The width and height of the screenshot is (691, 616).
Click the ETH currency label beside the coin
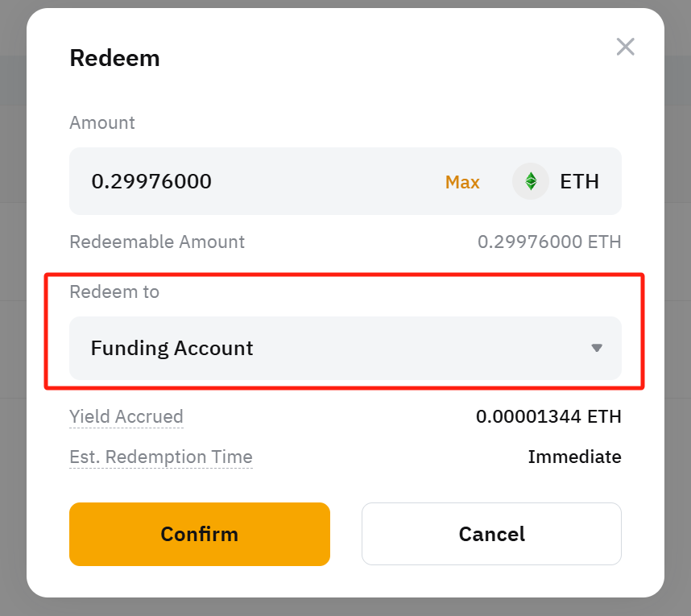tap(579, 181)
